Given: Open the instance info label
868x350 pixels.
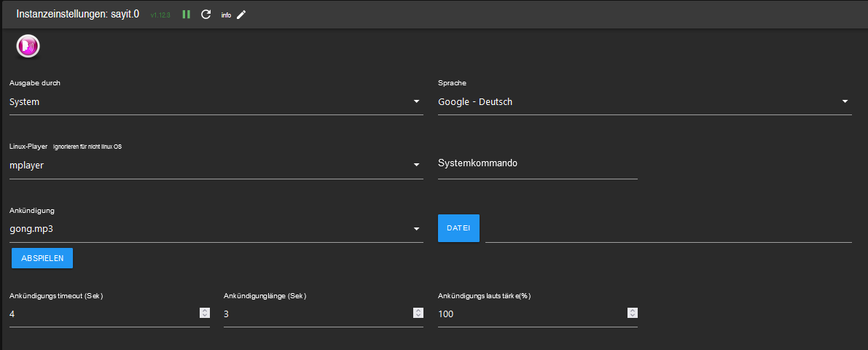Looking at the screenshot, I should click(226, 15).
